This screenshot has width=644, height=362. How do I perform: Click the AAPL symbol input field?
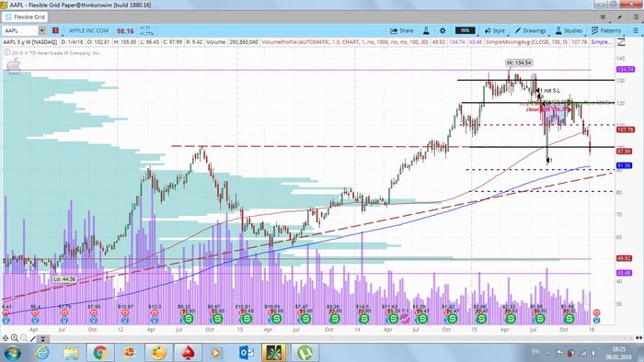(x=20, y=30)
